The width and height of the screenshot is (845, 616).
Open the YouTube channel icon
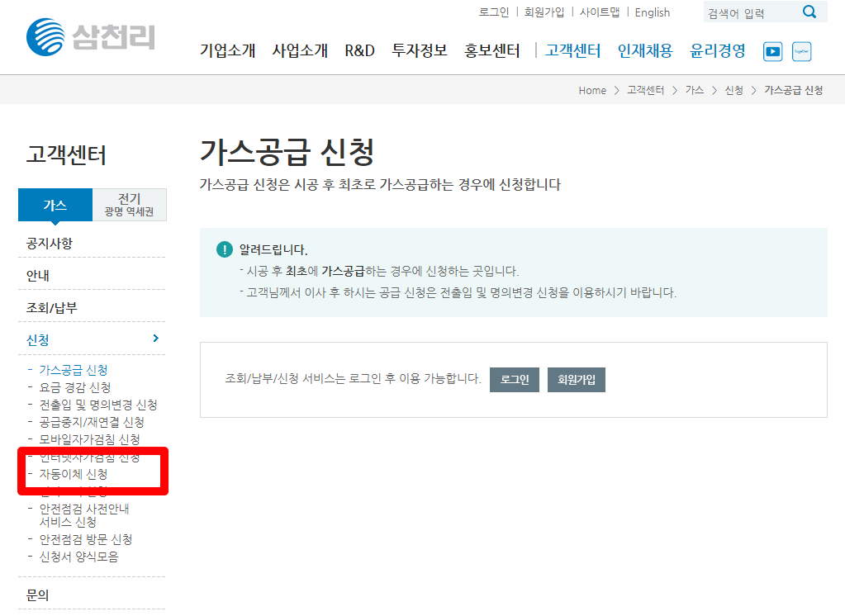(771, 51)
